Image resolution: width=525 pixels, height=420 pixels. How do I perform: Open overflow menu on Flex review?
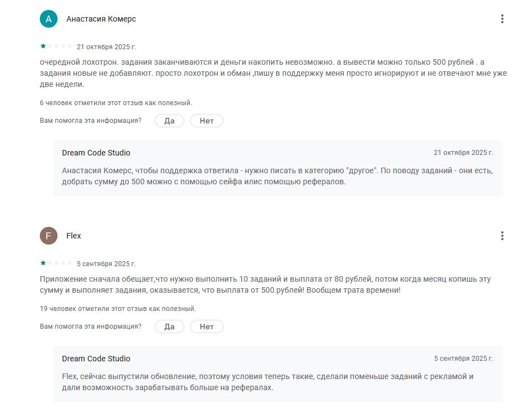coord(502,235)
